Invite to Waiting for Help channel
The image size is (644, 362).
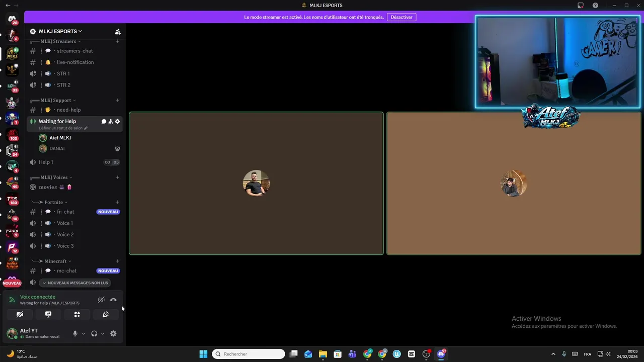point(111,121)
